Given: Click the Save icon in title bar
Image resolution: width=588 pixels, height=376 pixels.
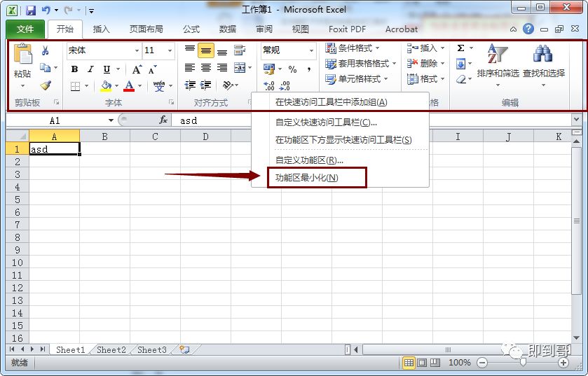Looking at the screenshot, I should click(30, 11).
